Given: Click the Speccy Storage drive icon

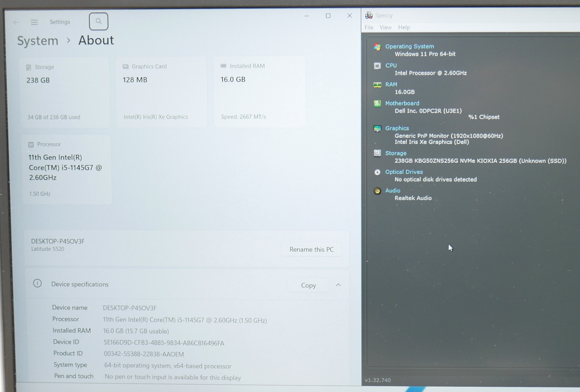Looking at the screenshot, I should [x=377, y=153].
